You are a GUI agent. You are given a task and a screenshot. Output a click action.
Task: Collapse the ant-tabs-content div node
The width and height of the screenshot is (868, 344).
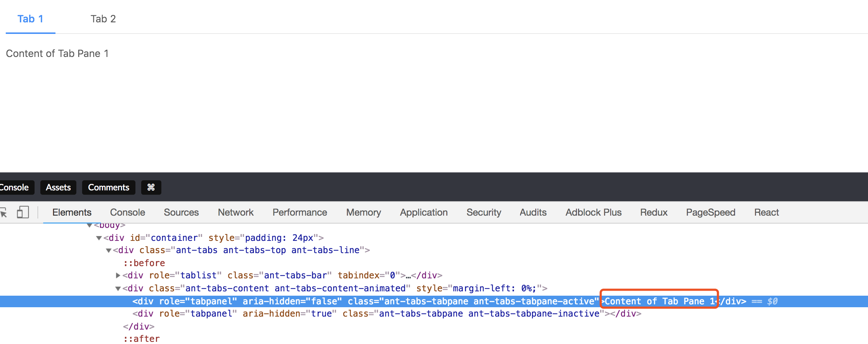pos(118,288)
